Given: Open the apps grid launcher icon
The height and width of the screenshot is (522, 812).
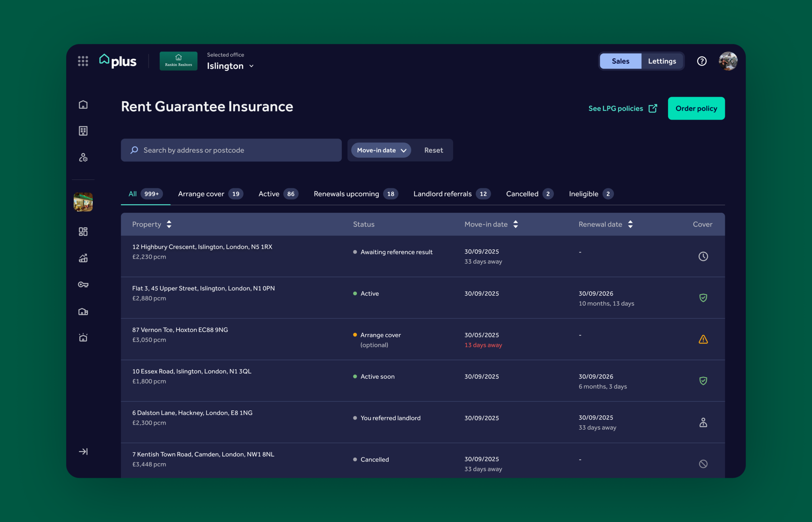Looking at the screenshot, I should [83, 61].
